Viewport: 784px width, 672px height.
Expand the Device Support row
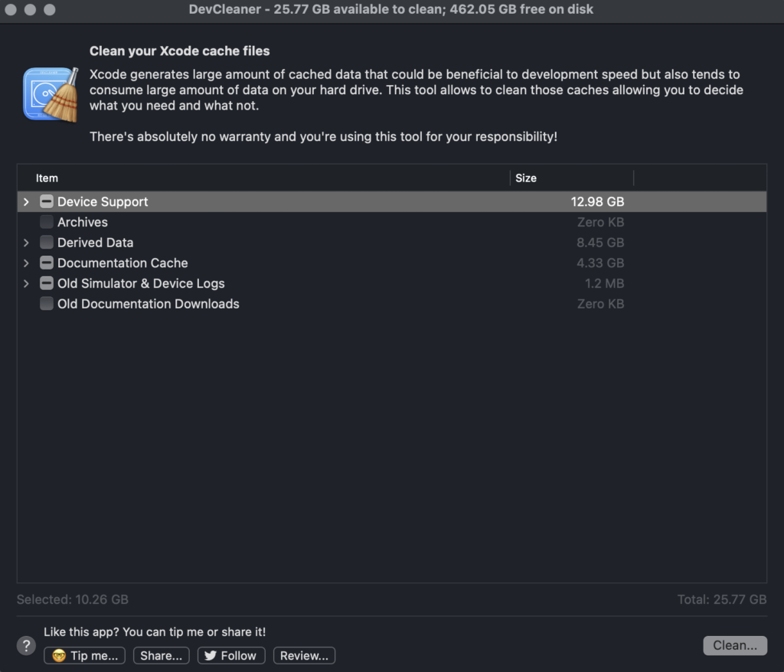(26, 202)
